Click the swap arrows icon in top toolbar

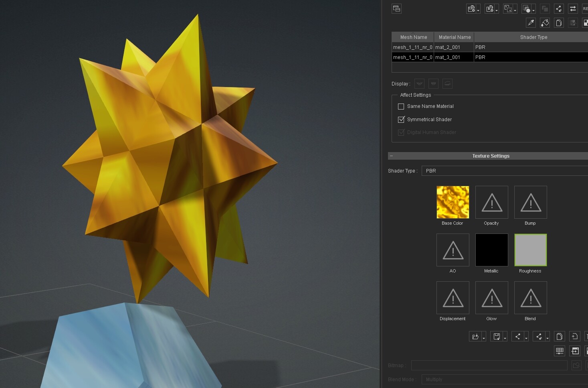coord(573,9)
